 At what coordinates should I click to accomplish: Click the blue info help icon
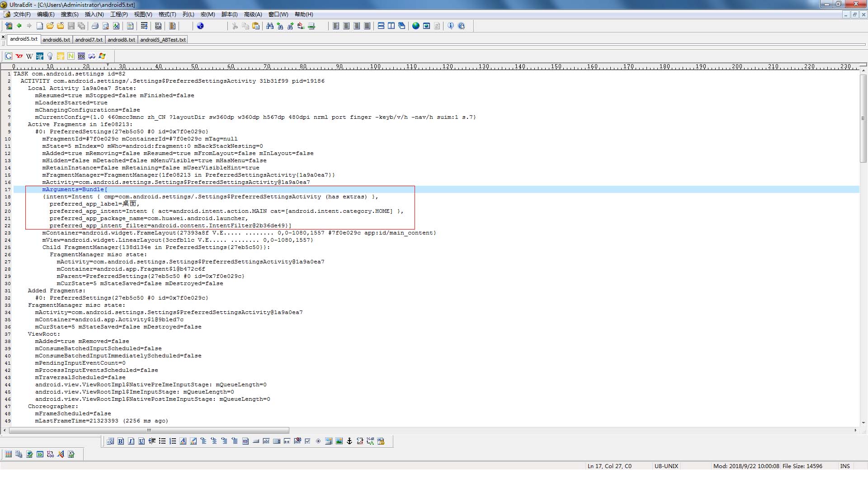(x=451, y=26)
